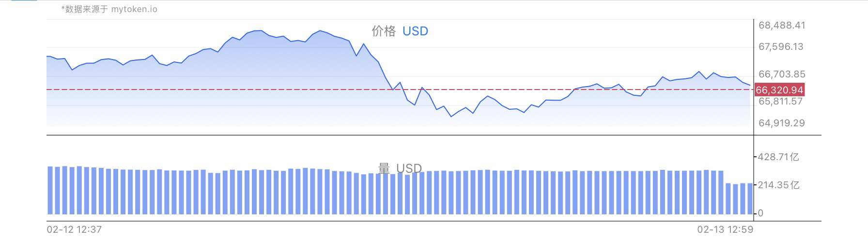Click the first volume bar on the left
The image size is (868, 240).
(50, 190)
